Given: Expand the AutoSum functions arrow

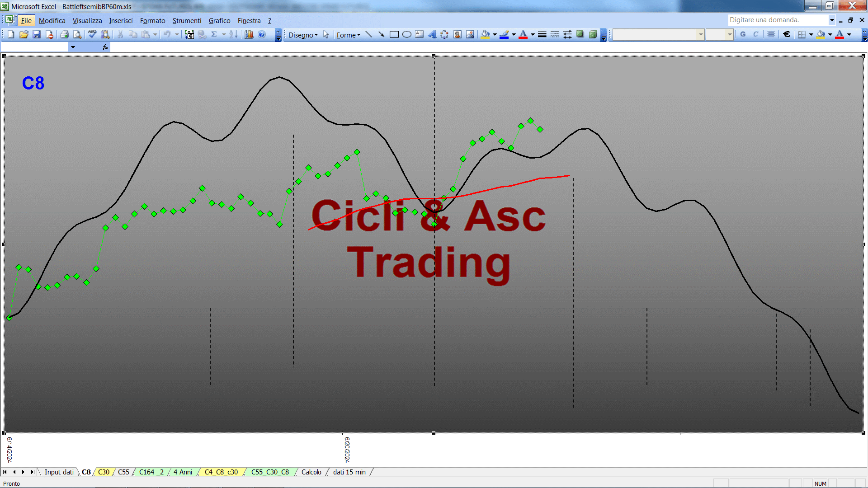Looking at the screenshot, I should click(224, 34).
